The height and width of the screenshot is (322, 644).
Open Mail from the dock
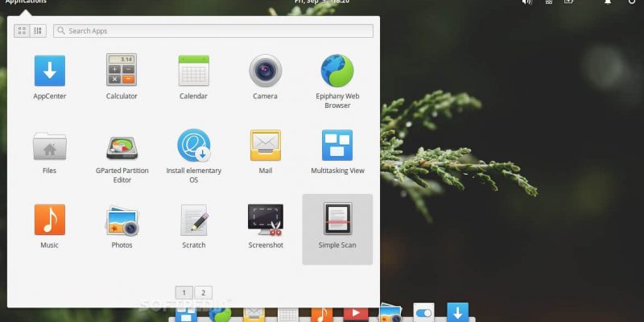(254, 316)
